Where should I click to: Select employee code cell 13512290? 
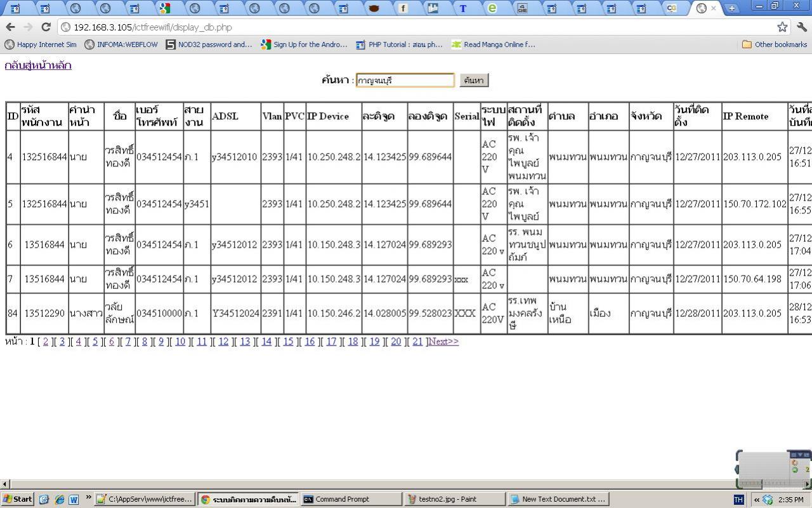[44, 313]
